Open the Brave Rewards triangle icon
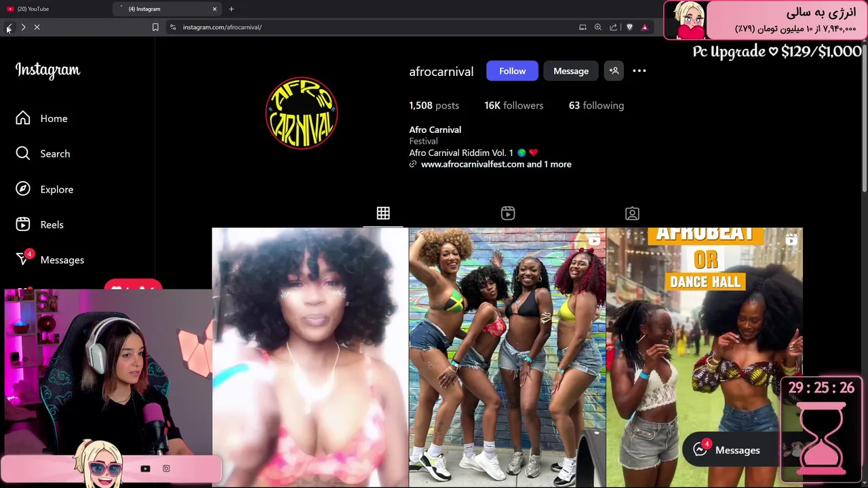The height and width of the screenshot is (488, 868). (x=645, y=27)
